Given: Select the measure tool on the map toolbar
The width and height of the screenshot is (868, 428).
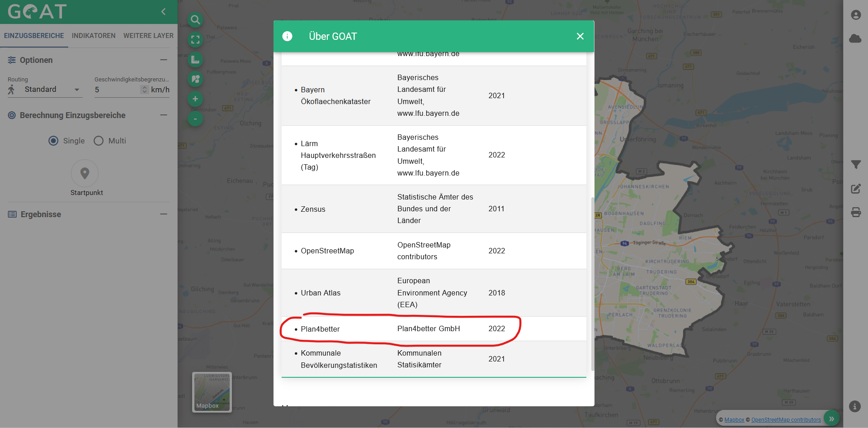Looking at the screenshot, I should [195, 59].
